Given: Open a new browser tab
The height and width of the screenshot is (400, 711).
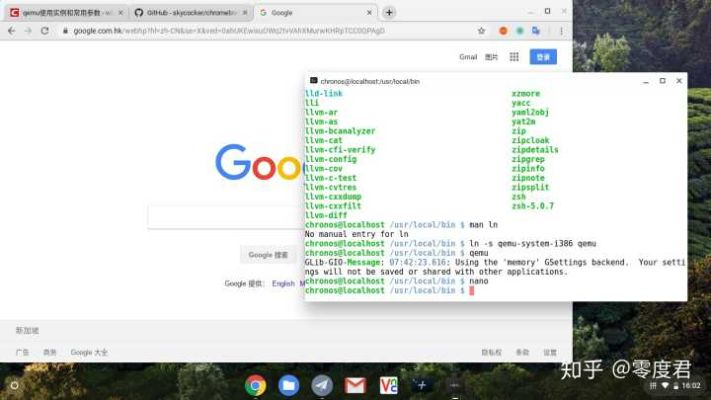Looking at the screenshot, I should (x=389, y=12).
